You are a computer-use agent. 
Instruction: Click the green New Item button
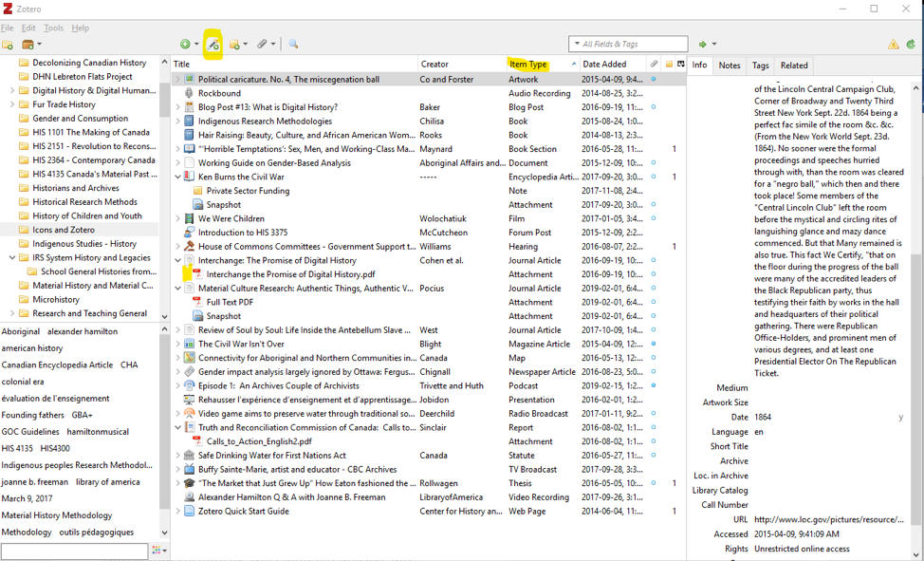[186, 45]
